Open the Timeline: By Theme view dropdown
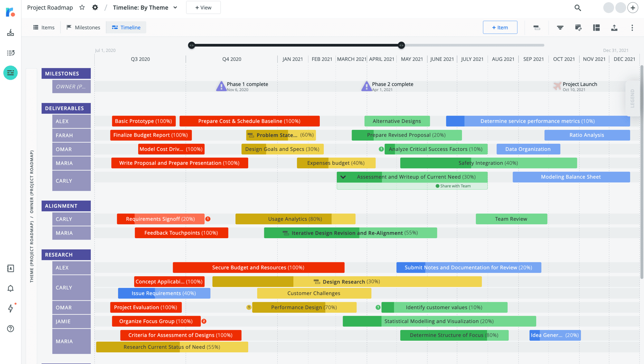This screenshot has width=644, height=364. click(x=176, y=7)
